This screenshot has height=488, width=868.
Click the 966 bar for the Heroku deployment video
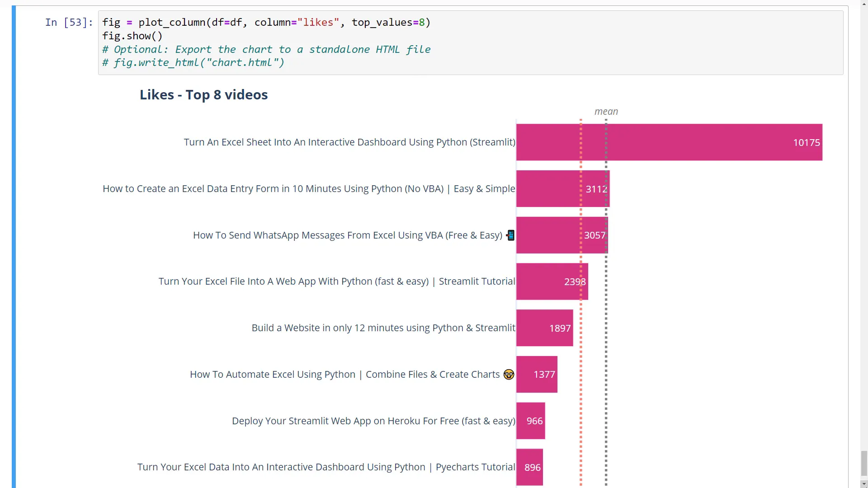pyautogui.click(x=531, y=421)
